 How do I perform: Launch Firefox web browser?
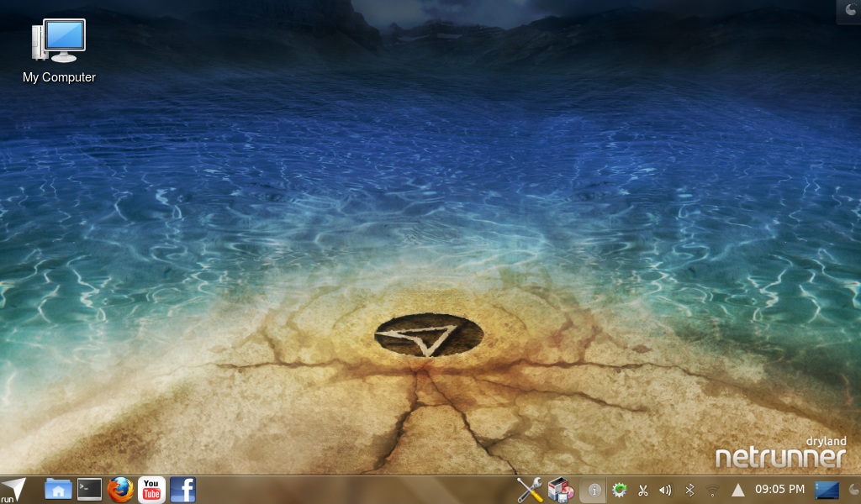pyautogui.click(x=120, y=489)
